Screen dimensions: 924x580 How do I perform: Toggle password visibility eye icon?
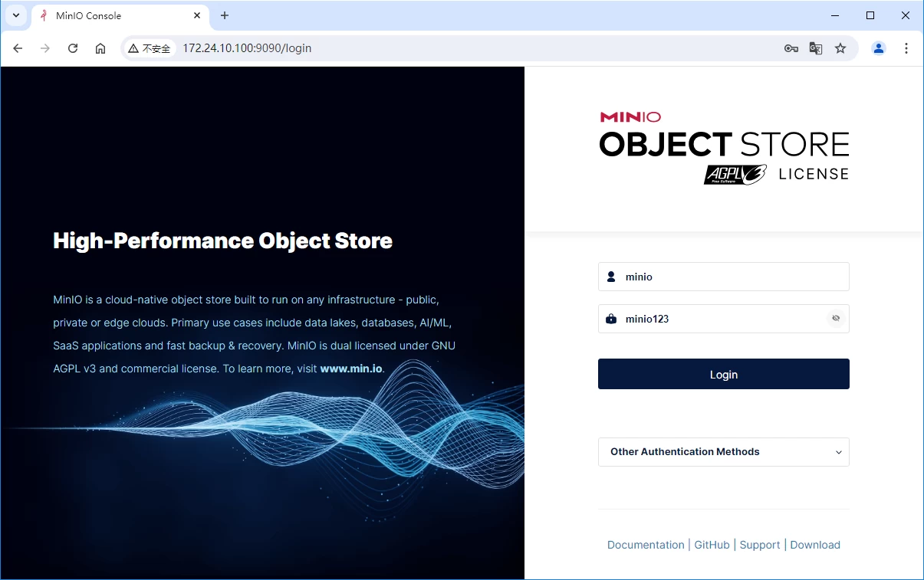[836, 319]
